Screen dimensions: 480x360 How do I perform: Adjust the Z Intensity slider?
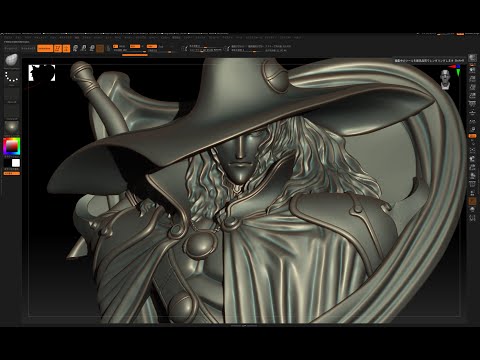162,50
